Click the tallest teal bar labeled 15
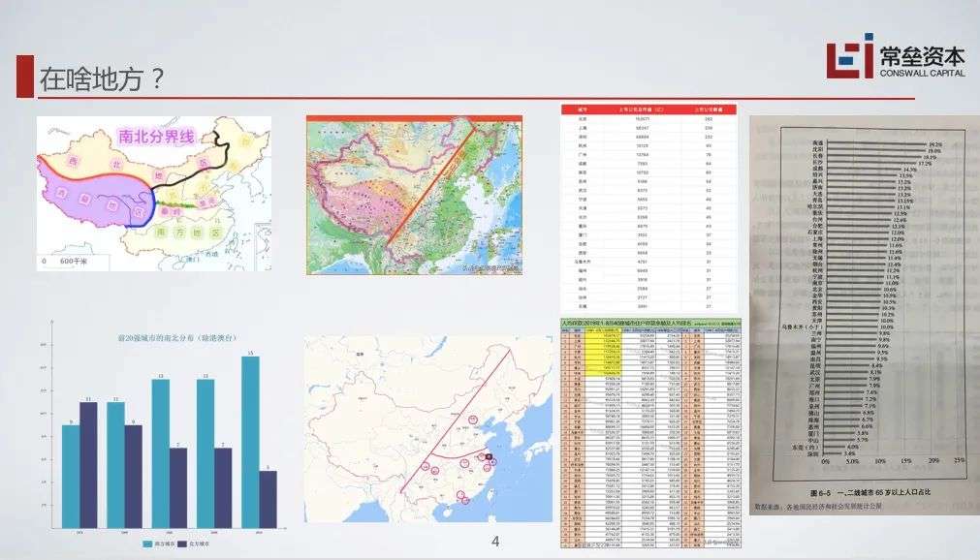This screenshot has height=560, width=980. pos(250,443)
